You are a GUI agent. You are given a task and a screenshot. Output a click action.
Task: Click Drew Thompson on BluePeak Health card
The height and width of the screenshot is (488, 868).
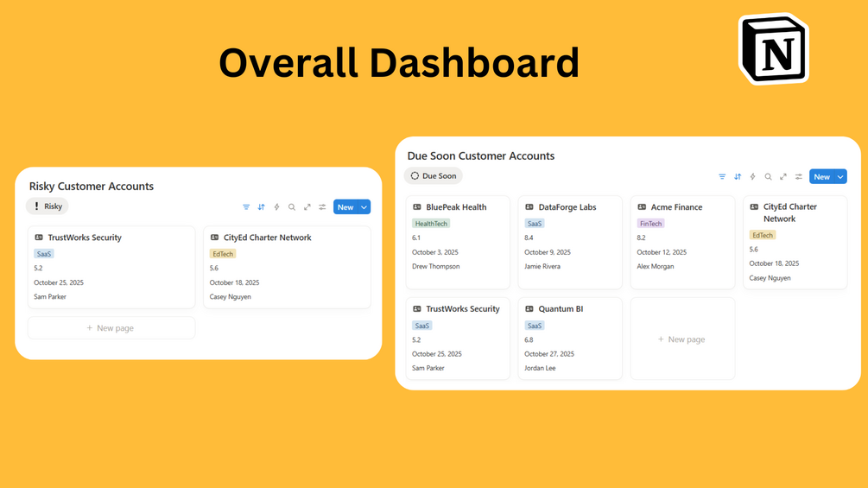435,266
